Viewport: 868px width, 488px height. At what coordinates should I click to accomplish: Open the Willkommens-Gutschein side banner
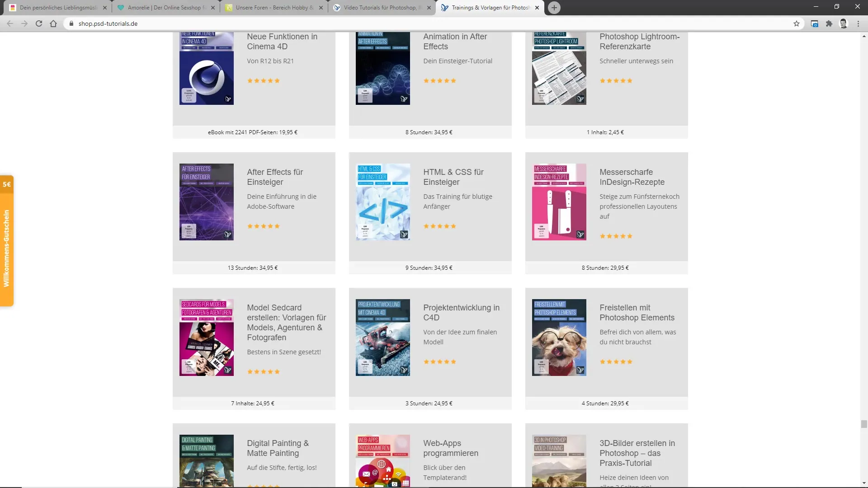tap(7, 241)
